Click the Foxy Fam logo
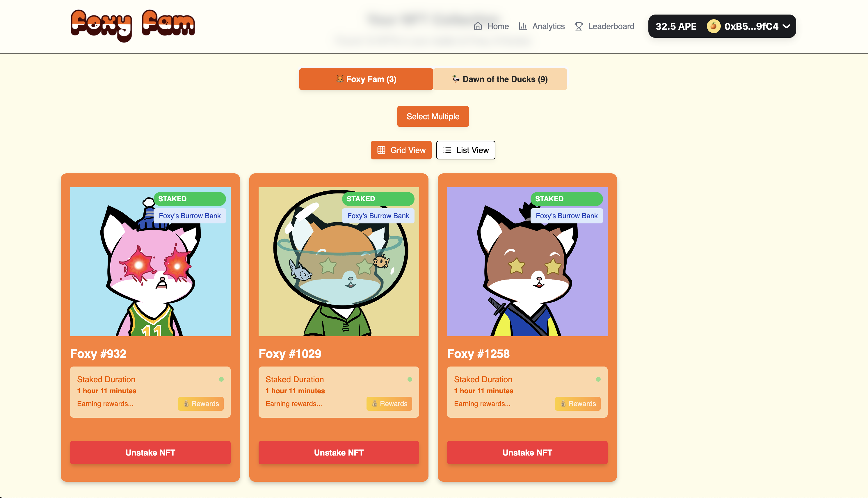This screenshot has width=868, height=498. [x=133, y=26]
